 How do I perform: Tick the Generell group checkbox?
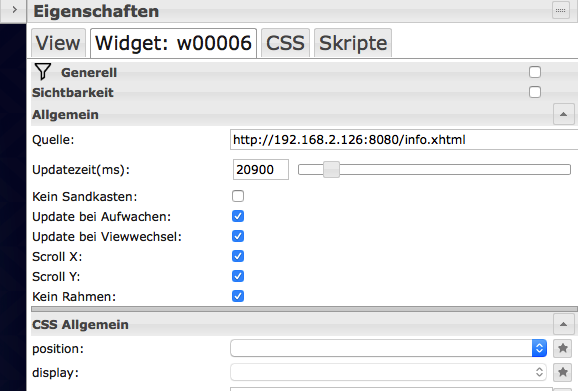coord(535,72)
